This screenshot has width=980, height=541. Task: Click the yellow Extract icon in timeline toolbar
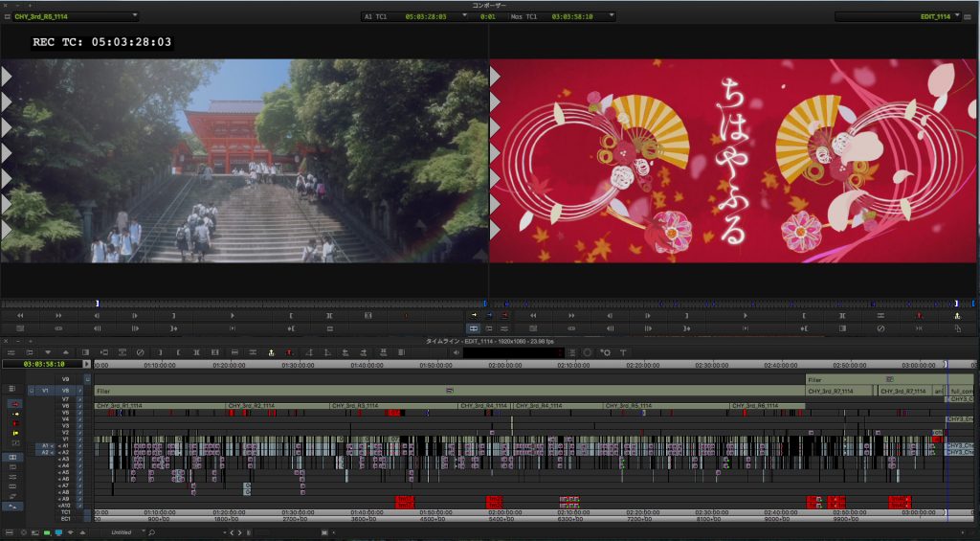[271, 352]
